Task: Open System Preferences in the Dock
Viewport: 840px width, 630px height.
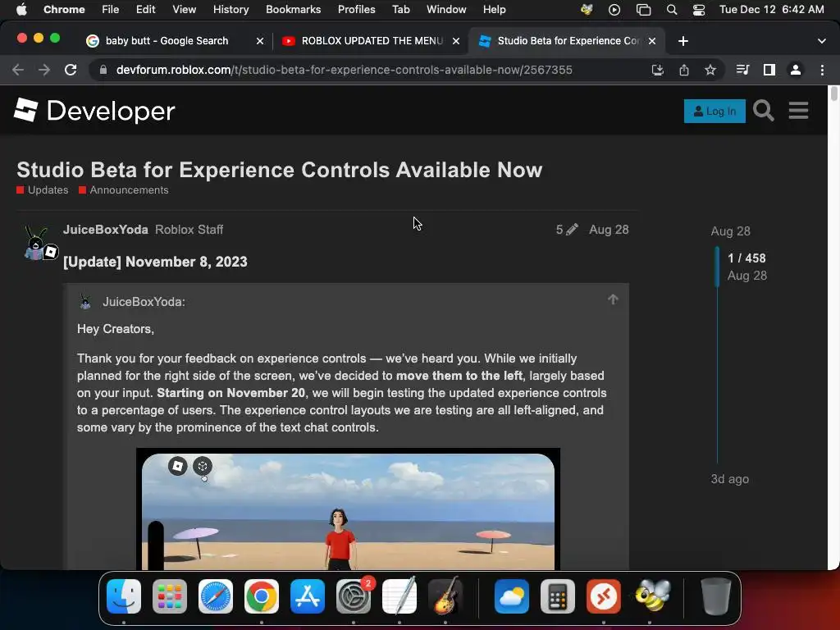Action: [354, 596]
